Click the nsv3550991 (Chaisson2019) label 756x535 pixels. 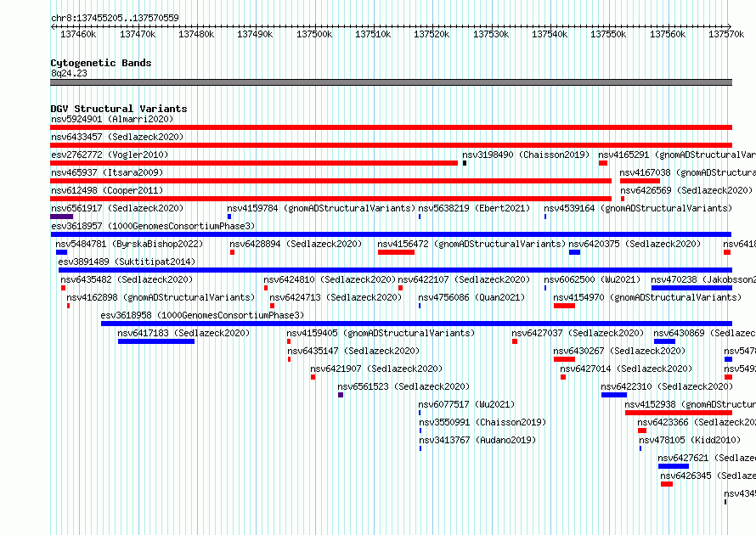pos(482,422)
